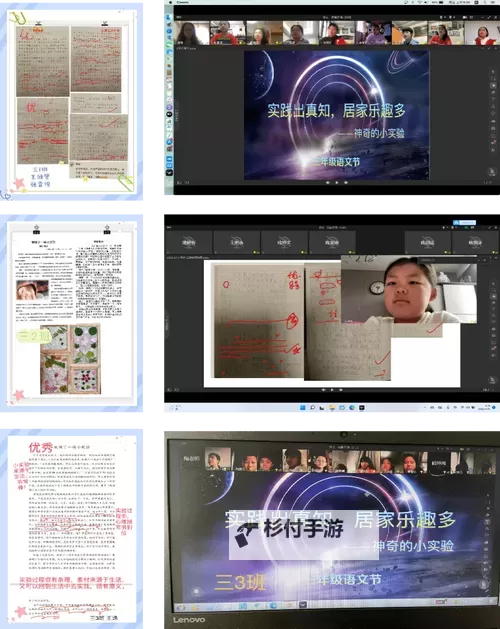This screenshot has height=629, width=500.
Task: Open the Apple menu in the macOS menu bar
Action: [x=171, y=2]
